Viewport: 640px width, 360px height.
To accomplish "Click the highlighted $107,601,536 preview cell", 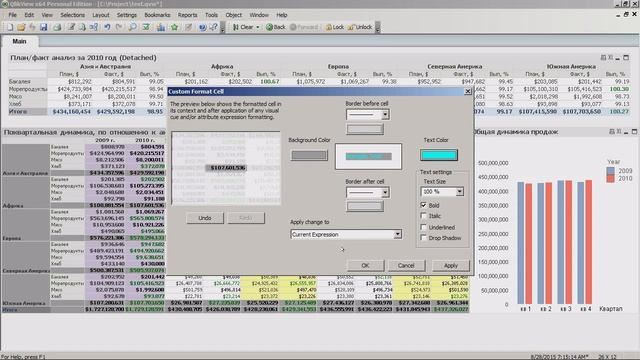I will [x=226, y=168].
